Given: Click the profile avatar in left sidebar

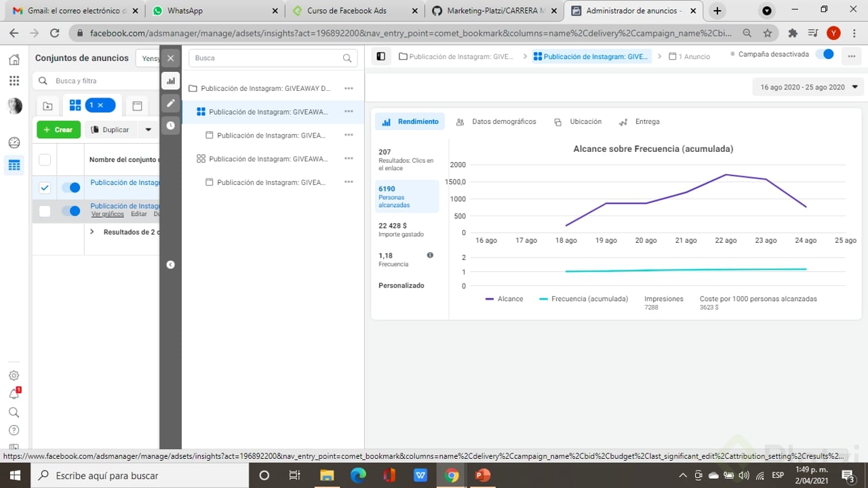Looking at the screenshot, I should click(x=14, y=106).
